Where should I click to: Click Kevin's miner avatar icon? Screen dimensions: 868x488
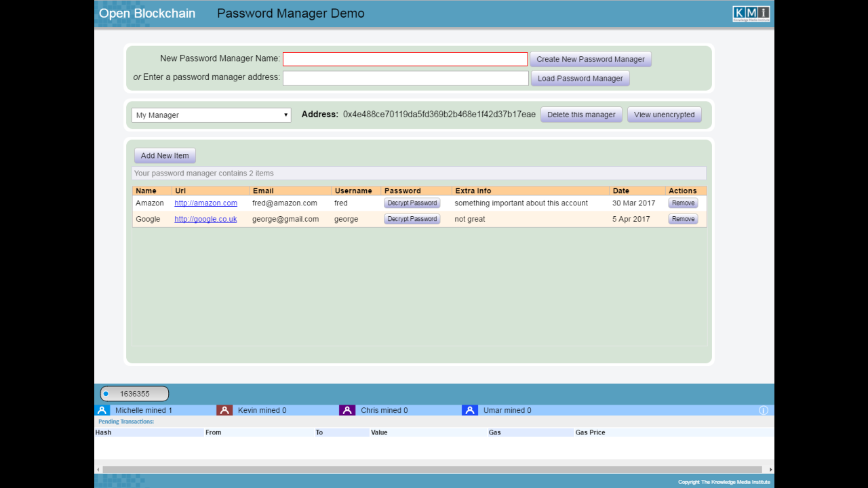(224, 410)
